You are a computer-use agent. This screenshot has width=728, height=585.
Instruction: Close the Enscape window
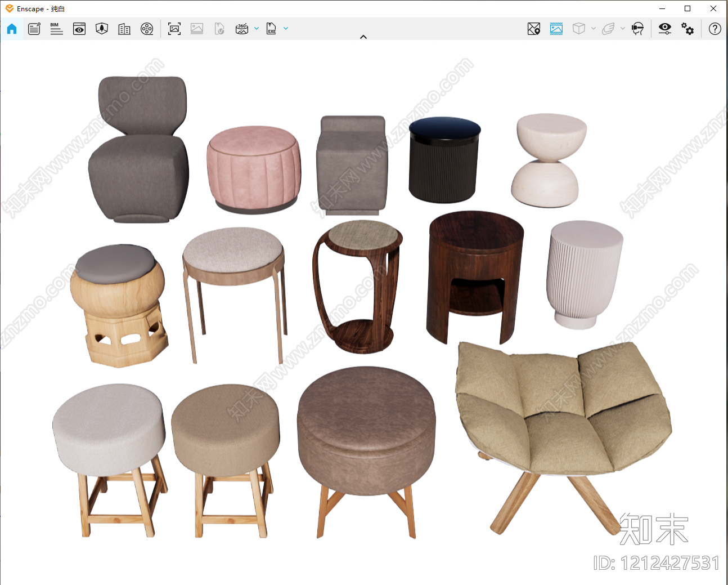(x=713, y=8)
